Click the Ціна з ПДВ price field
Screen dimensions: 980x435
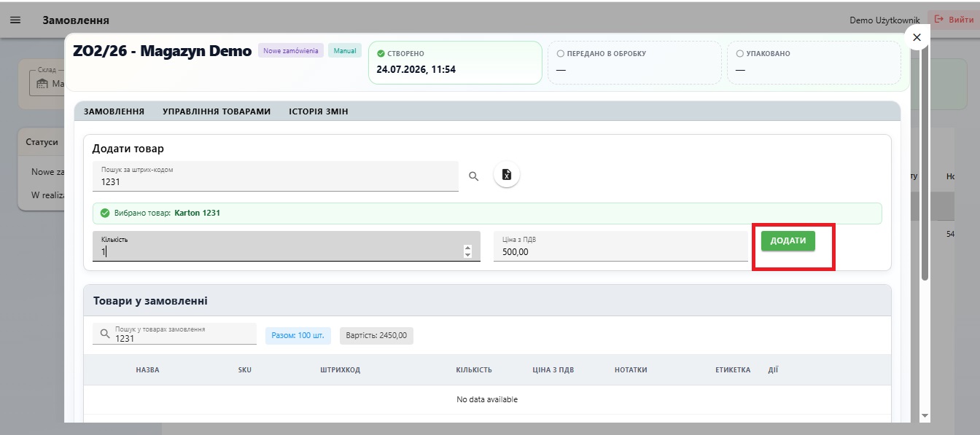(621, 246)
